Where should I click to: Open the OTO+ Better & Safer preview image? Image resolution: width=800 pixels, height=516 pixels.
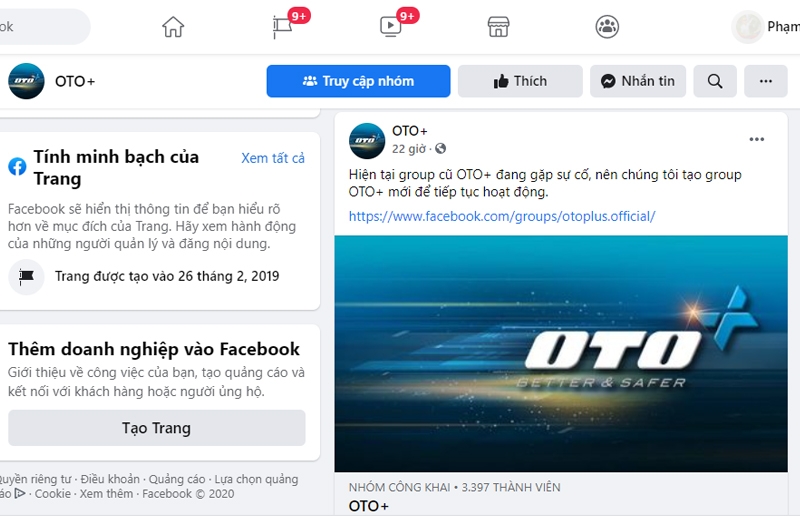pos(561,353)
